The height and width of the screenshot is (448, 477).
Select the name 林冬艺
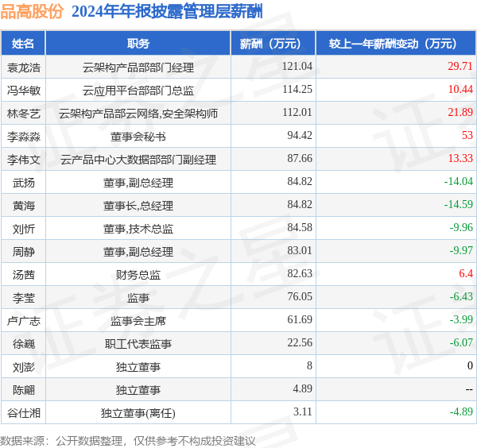[23, 114]
